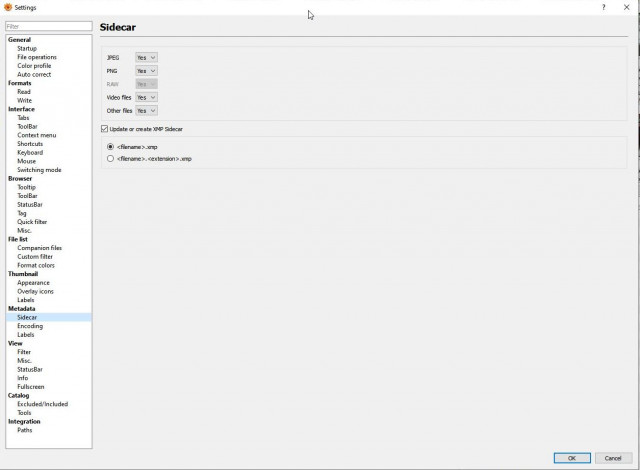Open View Filter settings
Image resolution: width=640 pixels, height=470 pixels.
[24, 352]
